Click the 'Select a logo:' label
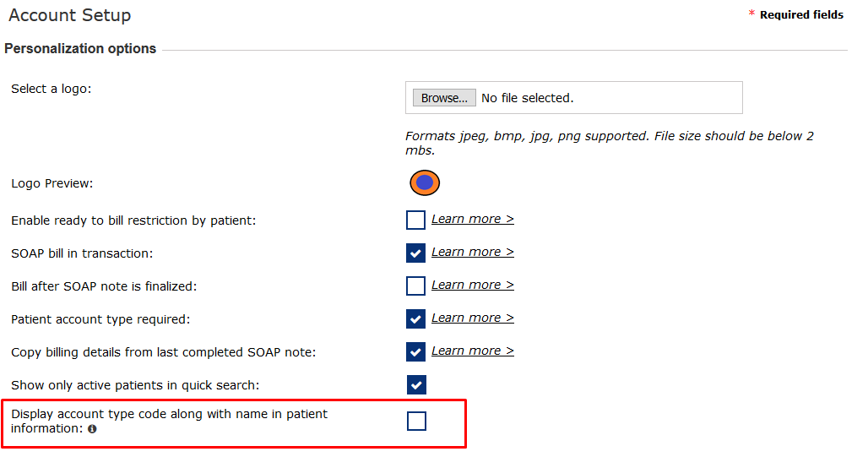This screenshot has width=868, height=457. (51, 89)
